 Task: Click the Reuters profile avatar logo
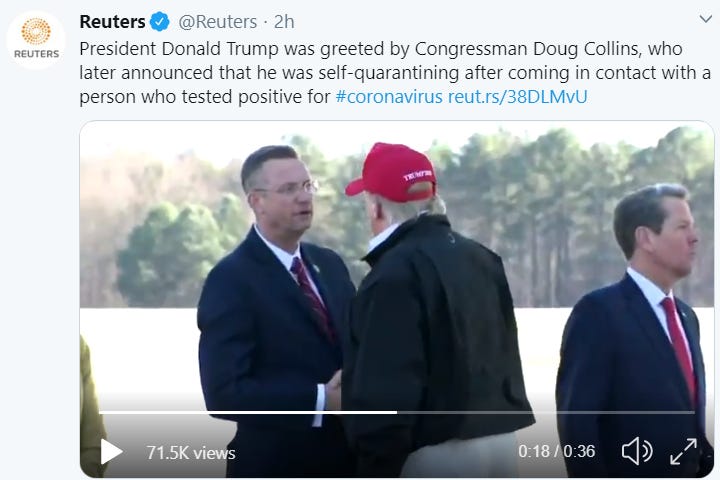pyautogui.click(x=36, y=40)
